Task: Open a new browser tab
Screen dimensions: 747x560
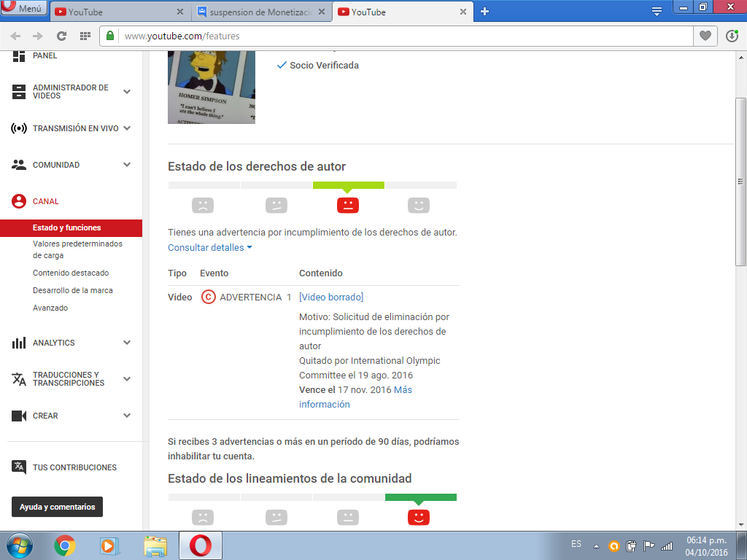Action: (484, 12)
